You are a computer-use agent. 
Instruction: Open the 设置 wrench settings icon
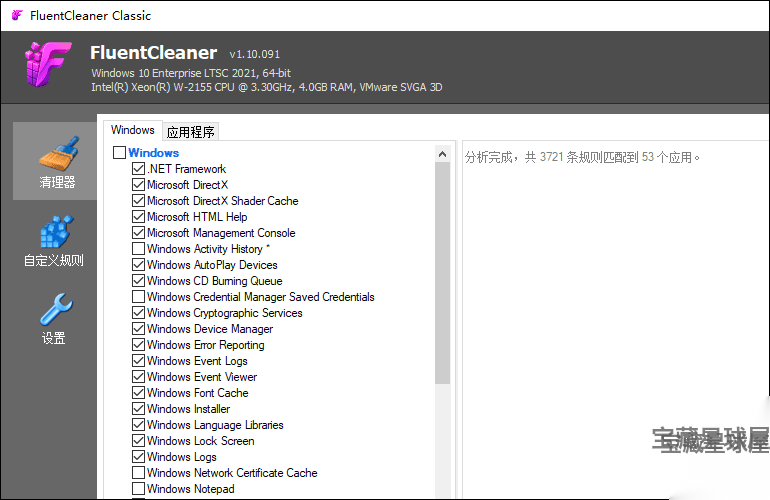[56, 309]
